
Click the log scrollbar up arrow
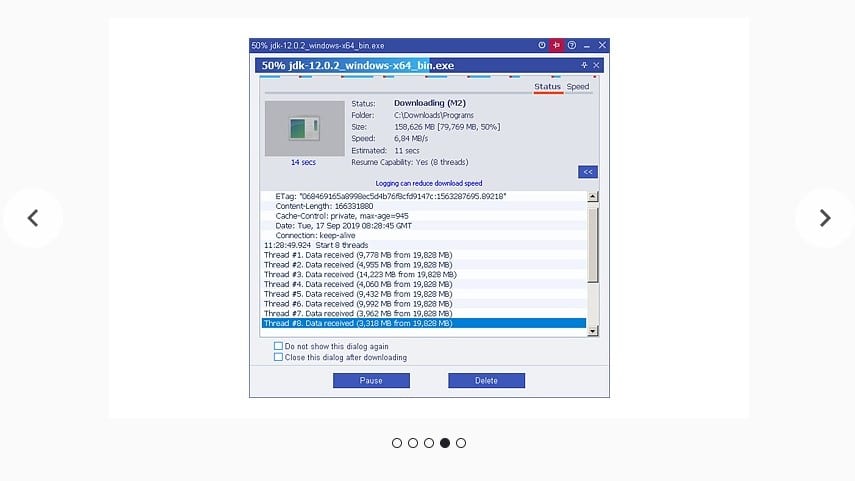593,197
